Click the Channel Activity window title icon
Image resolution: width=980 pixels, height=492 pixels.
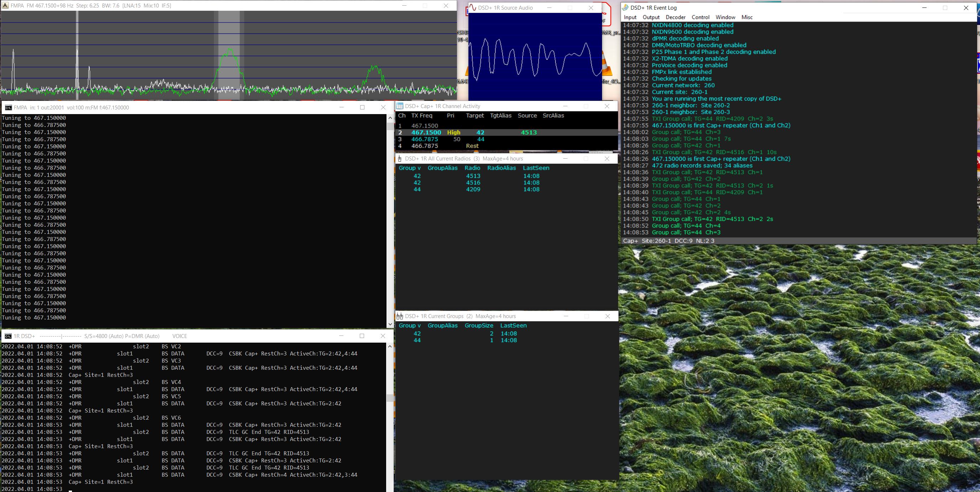400,106
